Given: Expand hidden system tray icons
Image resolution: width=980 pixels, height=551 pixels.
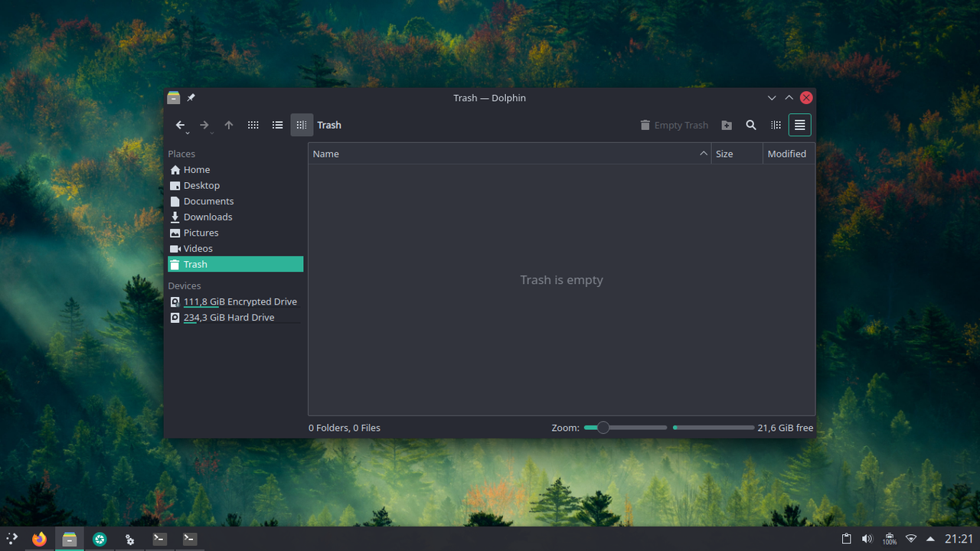Looking at the screenshot, I should tap(930, 539).
